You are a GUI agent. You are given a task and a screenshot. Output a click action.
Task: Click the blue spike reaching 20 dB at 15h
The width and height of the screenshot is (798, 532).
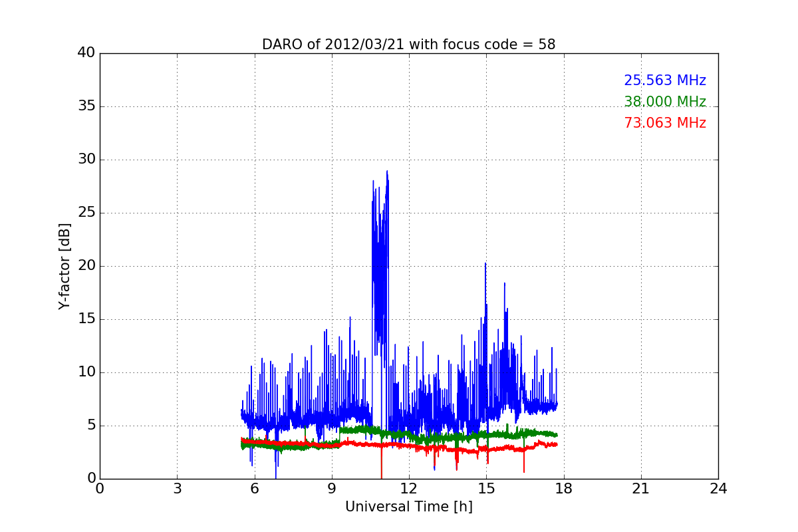tap(485, 263)
